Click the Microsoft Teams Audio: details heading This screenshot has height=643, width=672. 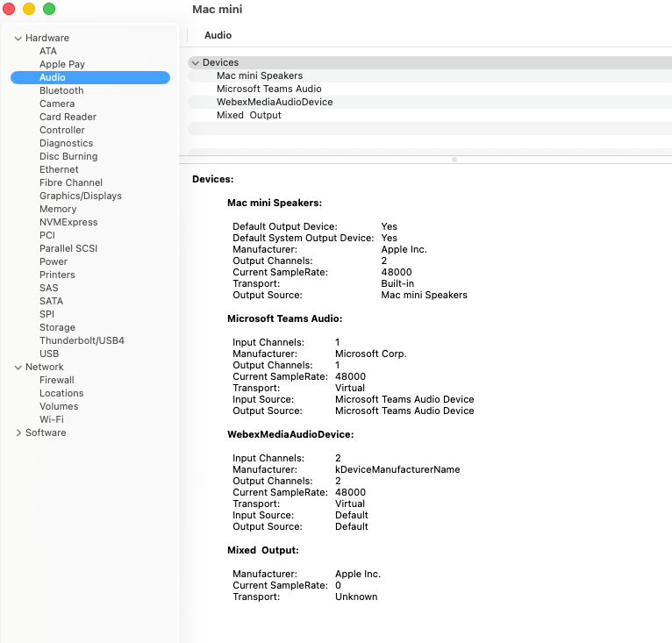pyautogui.click(x=284, y=319)
